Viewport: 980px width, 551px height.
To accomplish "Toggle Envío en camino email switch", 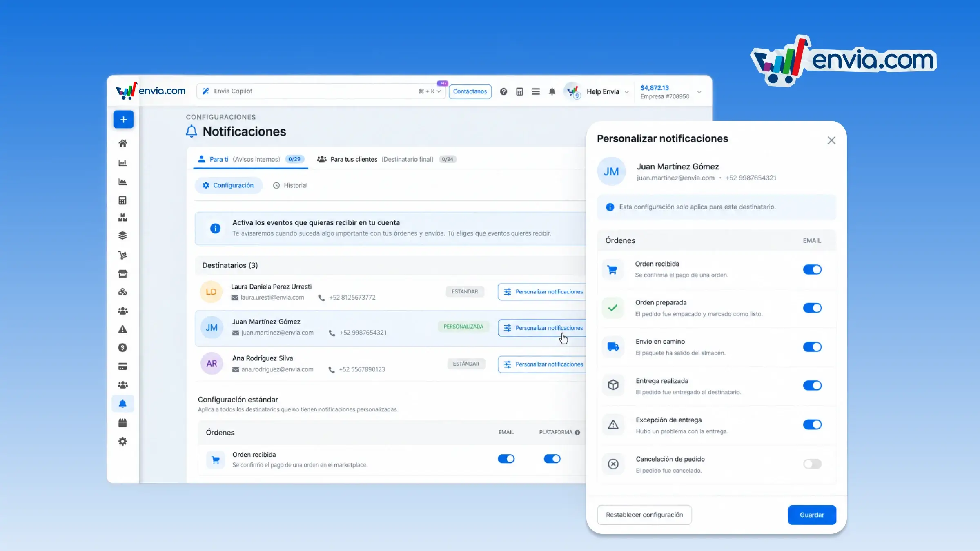I will [812, 347].
